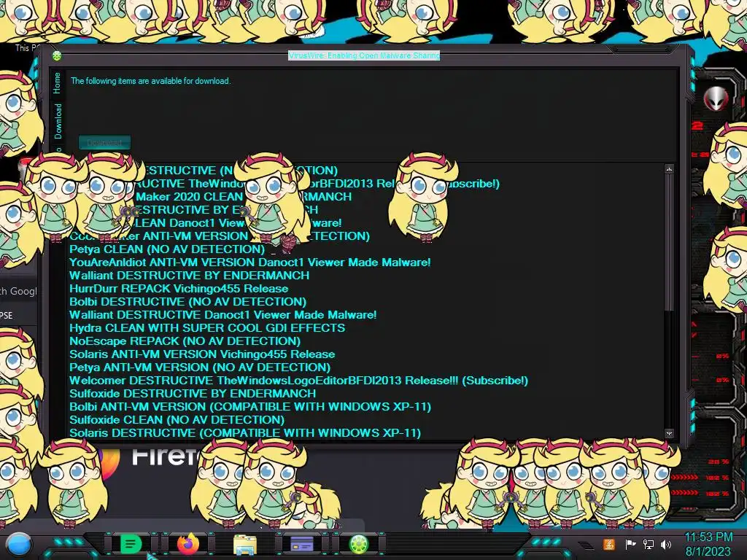The width and height of the screenshot is (747, 560).
Task: Click the list scrollbar down arrow
Action: 670,433
